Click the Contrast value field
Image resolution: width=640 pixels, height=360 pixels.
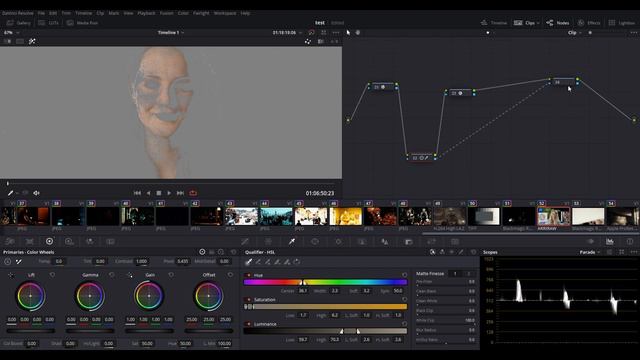click(x=142, y=261)
